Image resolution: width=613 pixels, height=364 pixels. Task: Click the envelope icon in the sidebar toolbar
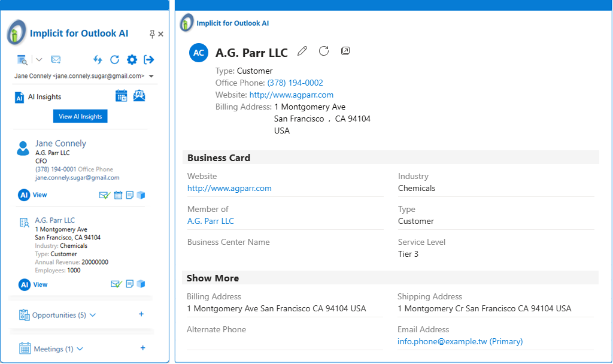56,59
